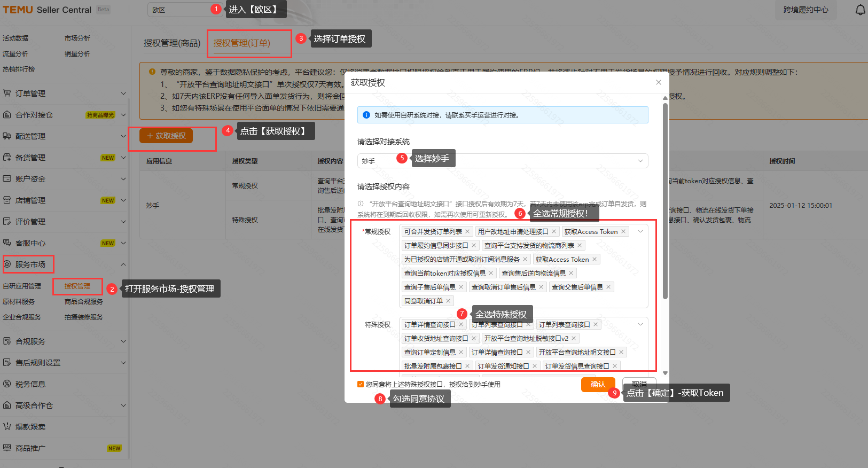
Task: Expand the 高级合作仓 chevron in sidebar
Action: click(123, 405)
